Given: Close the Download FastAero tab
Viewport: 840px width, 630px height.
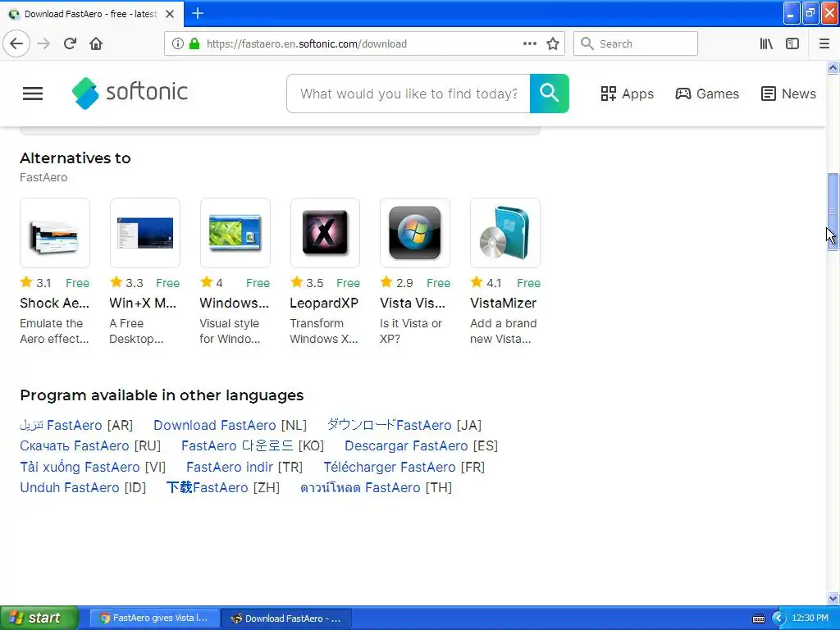Looking at the screenshot, I should coord(170,14).
